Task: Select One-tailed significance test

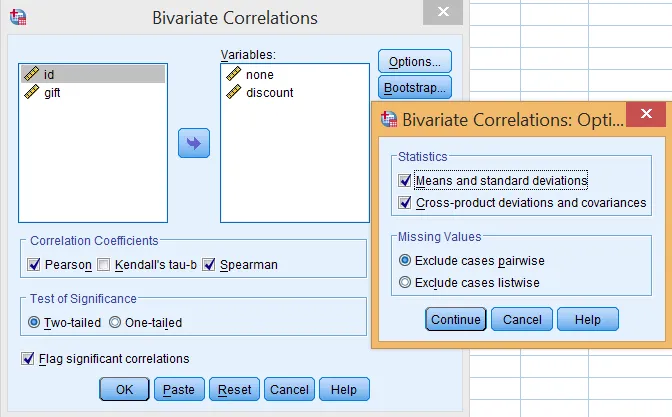Action: [115, 322]
